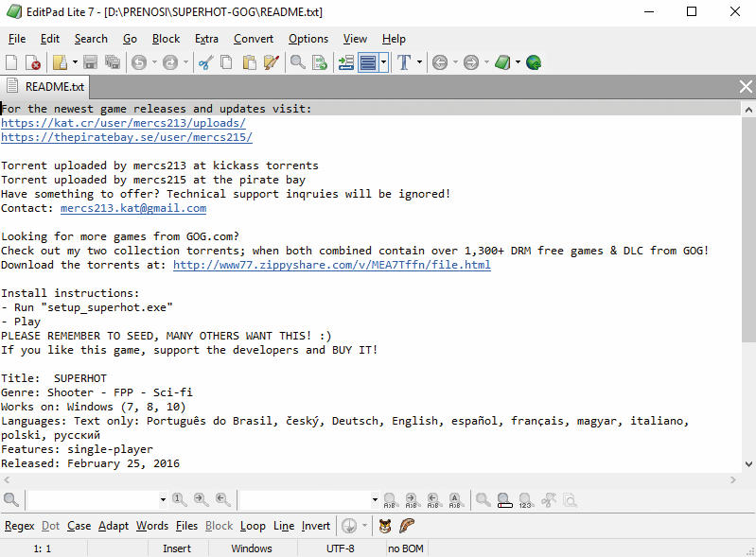
Task: Save all files with the stacked floppy disks icon
Action: coord(113,62)
